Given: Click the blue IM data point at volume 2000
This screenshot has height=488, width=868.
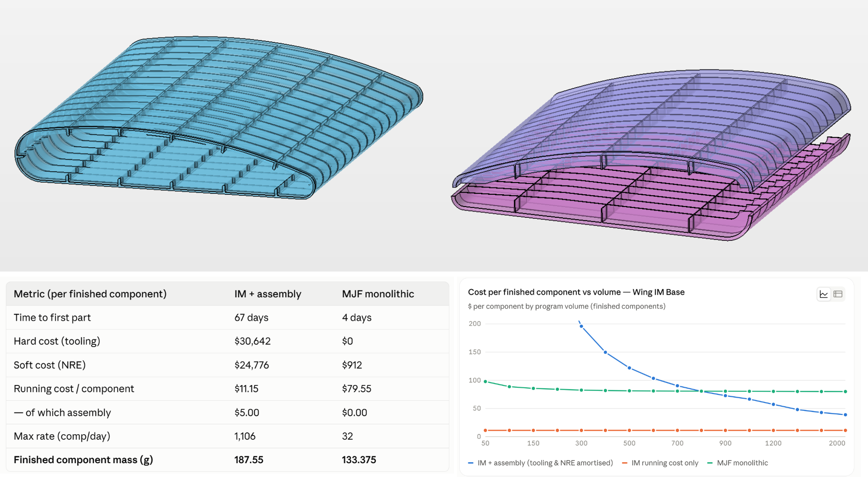Looking at the screenshot, I should click(x=845, y=414).
